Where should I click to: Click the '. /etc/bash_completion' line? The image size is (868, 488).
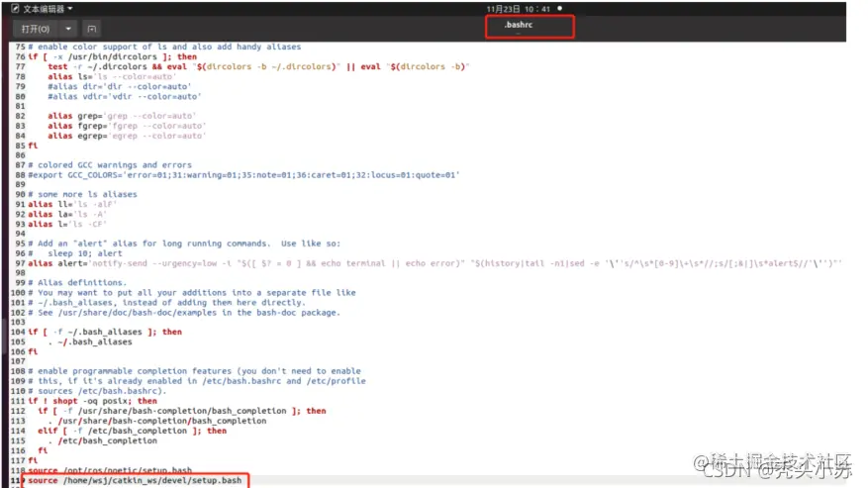coord(102,440)
